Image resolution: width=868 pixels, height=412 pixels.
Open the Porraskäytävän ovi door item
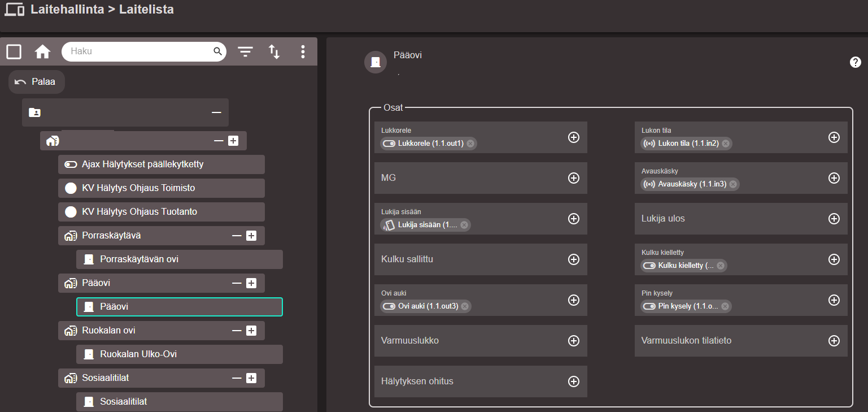click(179, 259)
